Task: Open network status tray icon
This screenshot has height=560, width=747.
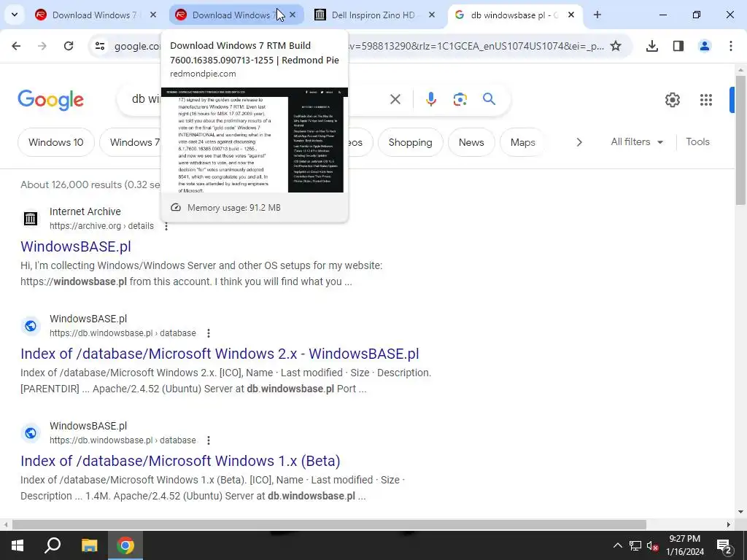Action: pos(635,545)
